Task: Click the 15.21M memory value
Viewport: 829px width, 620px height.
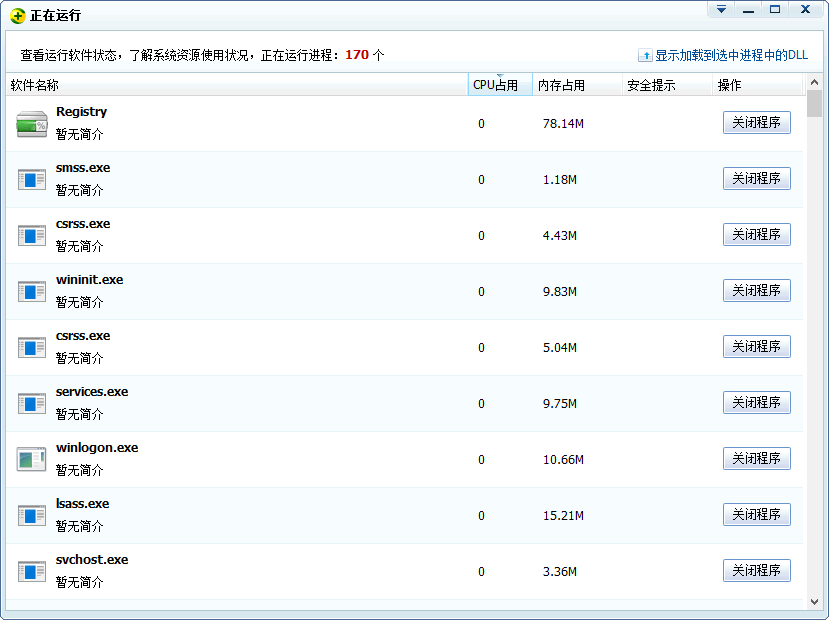Action: pos(563,516)
